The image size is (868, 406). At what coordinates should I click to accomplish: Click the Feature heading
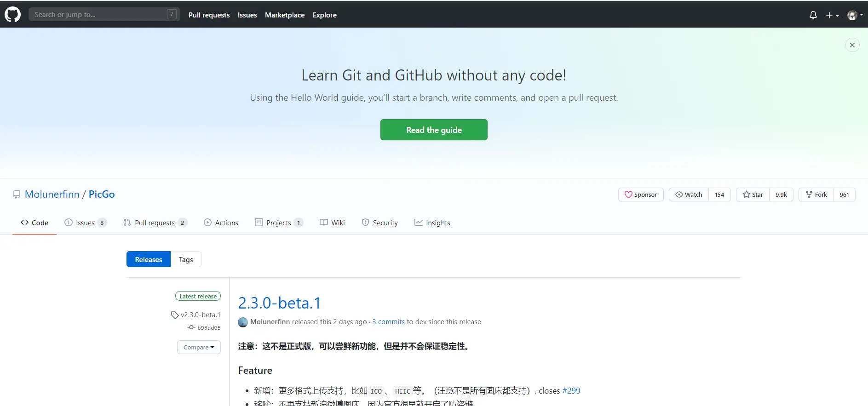(x=255, y=371)
